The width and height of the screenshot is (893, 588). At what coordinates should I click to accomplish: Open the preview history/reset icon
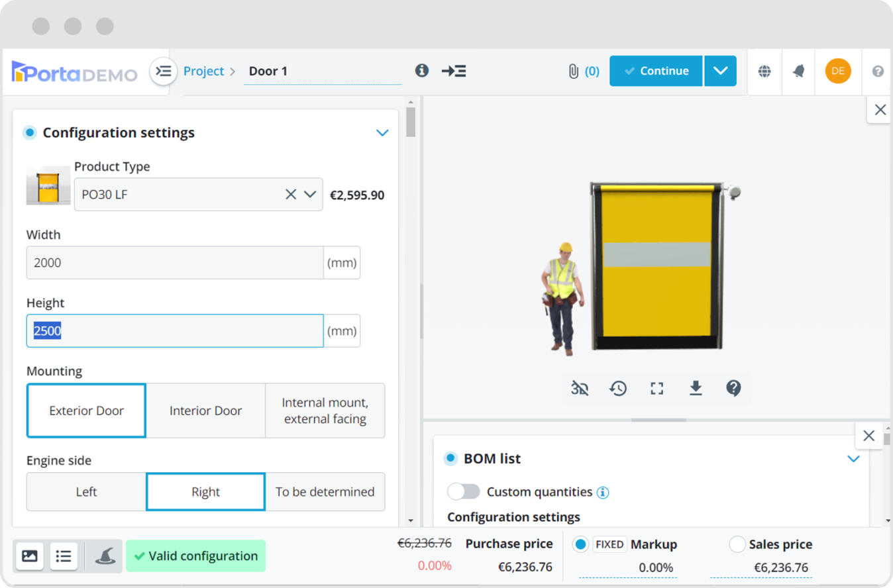point(618,389)
